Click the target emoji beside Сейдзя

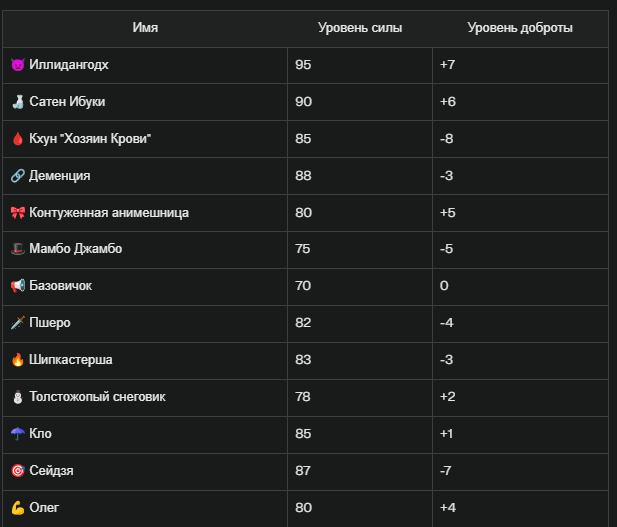(x=18, y=471)
